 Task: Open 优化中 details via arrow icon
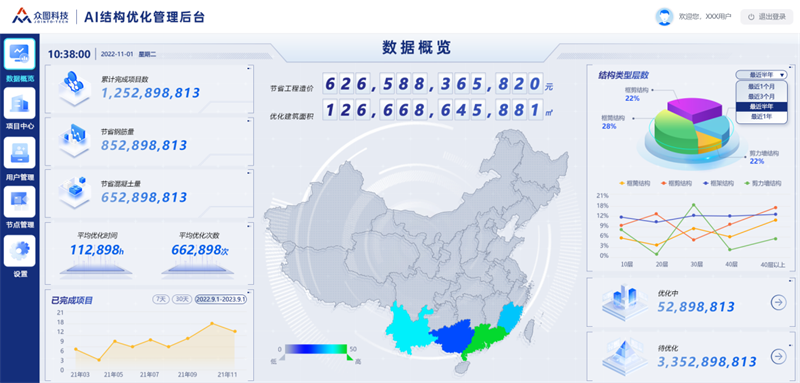click(x=778, y=302)
